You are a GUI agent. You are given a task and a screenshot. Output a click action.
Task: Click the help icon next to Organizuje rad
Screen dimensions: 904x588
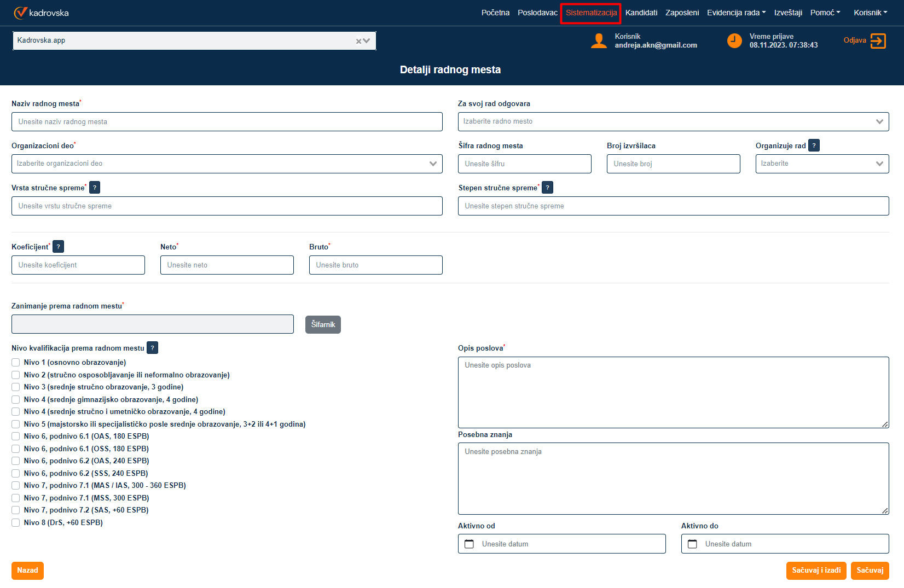pyautogui.click(x=814, y=145)
